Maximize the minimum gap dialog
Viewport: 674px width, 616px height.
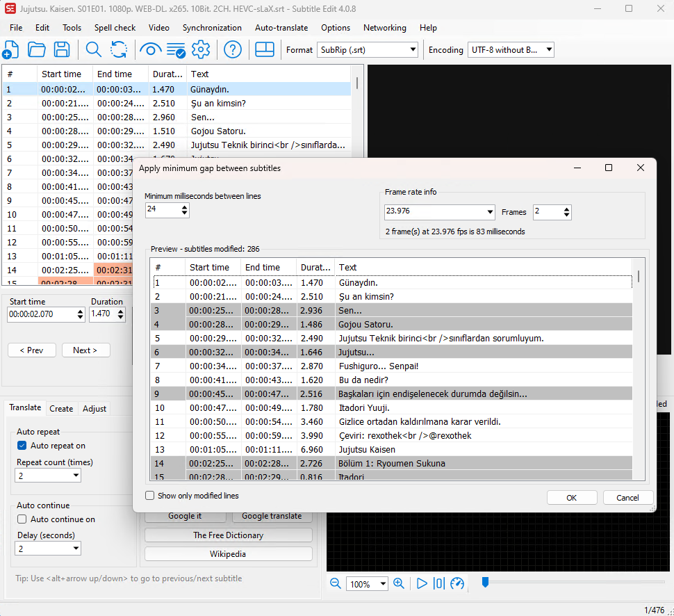tap(609, 168)
